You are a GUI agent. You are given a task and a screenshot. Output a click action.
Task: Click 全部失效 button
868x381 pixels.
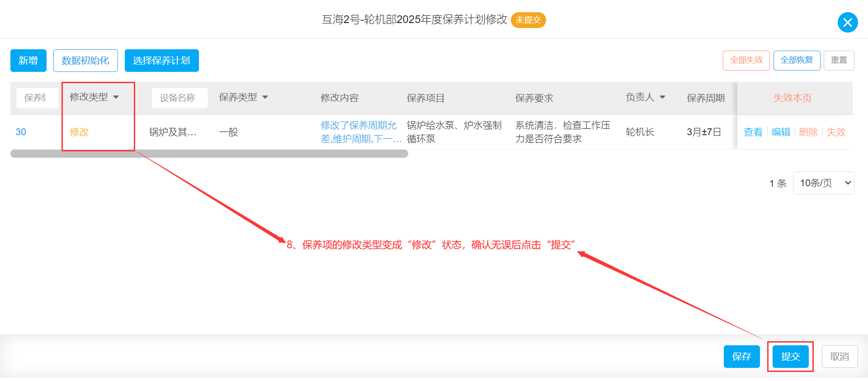pyautogui.click(x=746, y=60)
